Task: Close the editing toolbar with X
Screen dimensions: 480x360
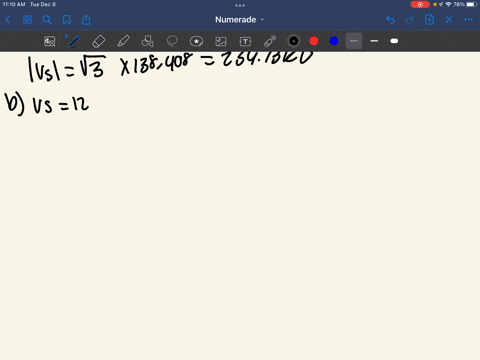Action: pyautogui.click(x=449, y=20)
